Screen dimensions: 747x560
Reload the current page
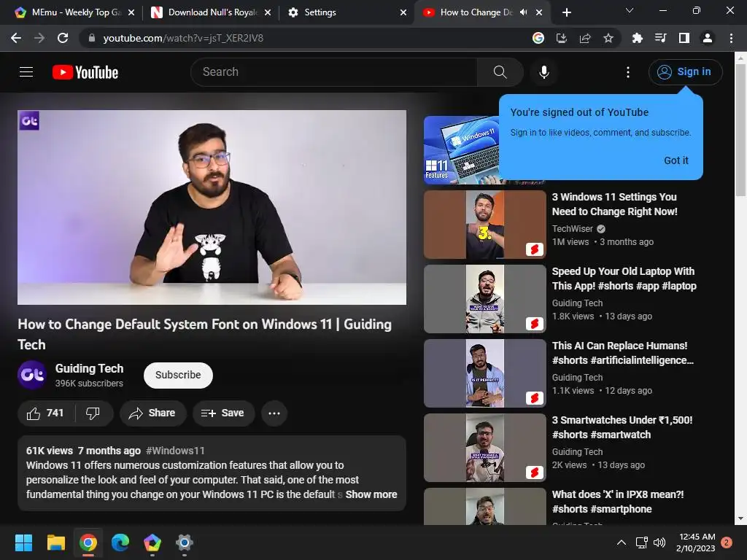[63, 38]
